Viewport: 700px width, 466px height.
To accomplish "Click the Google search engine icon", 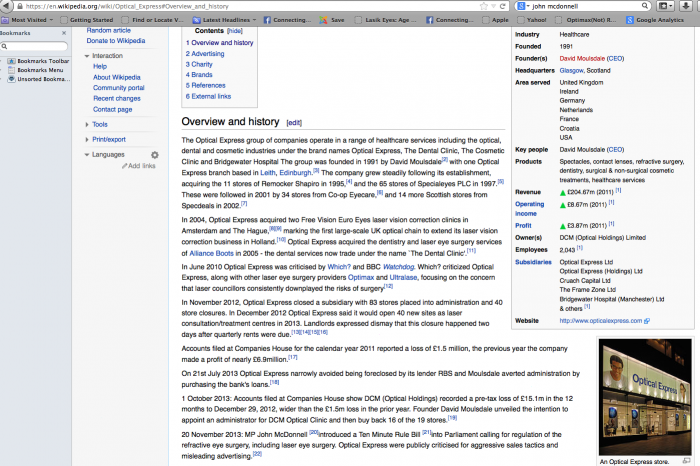I will click(520, 6).
